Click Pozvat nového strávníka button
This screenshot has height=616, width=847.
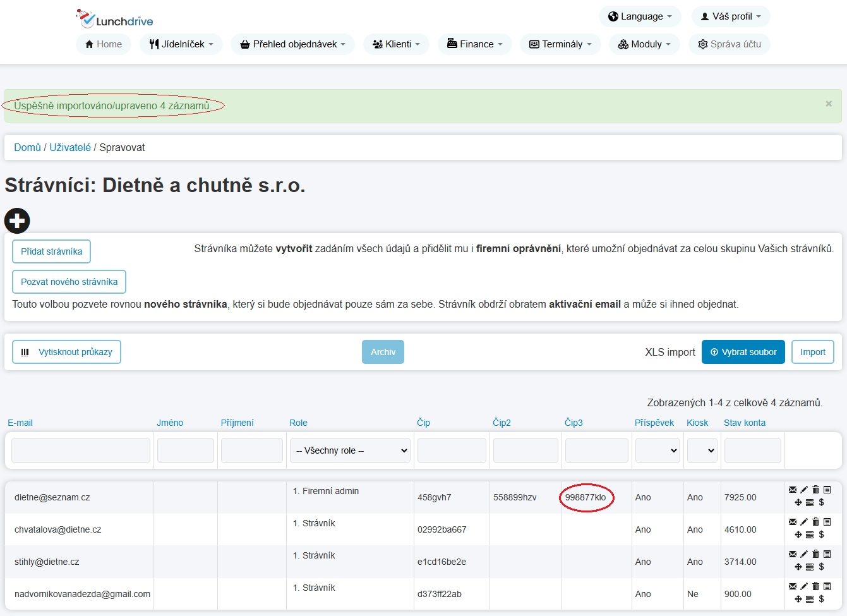[69, 282]
